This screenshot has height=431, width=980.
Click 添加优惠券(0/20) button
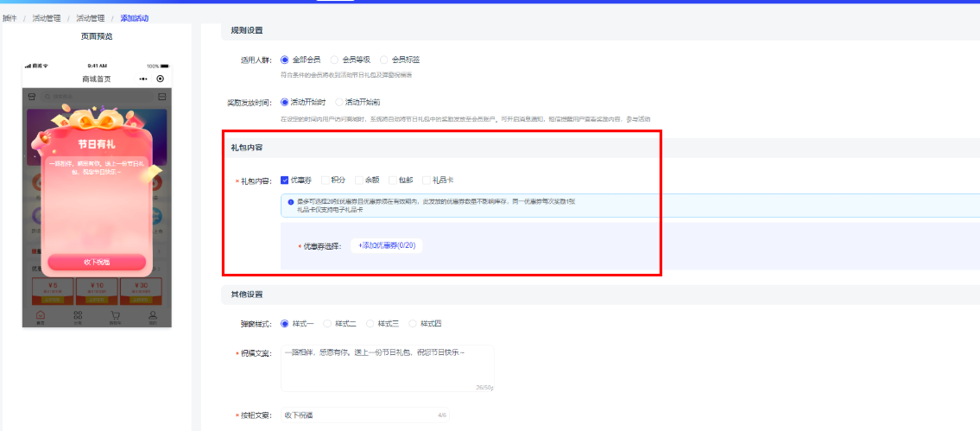(387, 246)
